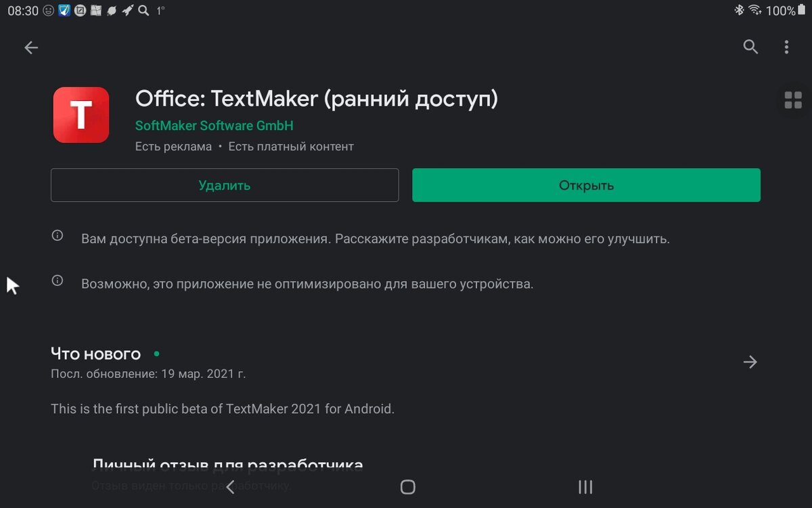812x508 pixels.
Task: Click the TextMaker app icon thumbnail
Action: coord(81,114)
